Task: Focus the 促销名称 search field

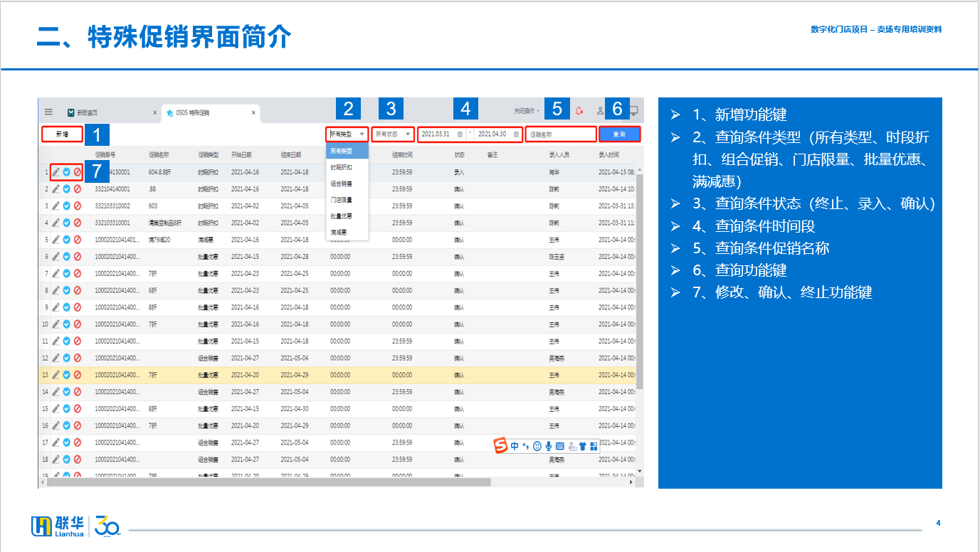Action: click(561, 134)
